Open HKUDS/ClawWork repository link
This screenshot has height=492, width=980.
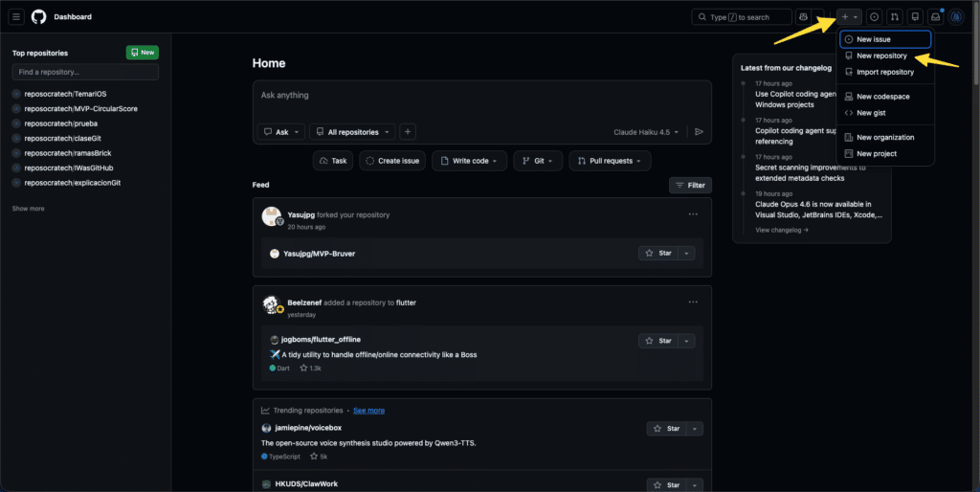[306, 484]
